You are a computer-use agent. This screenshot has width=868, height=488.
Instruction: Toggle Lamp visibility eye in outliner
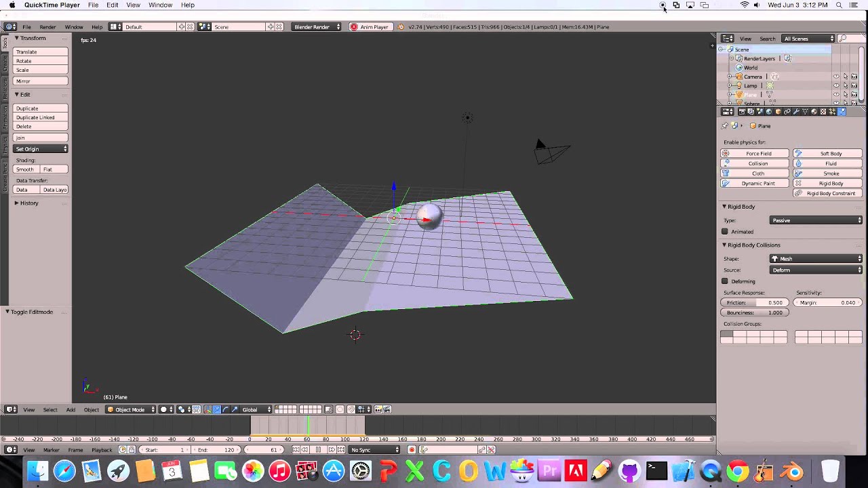coord(836,85)
